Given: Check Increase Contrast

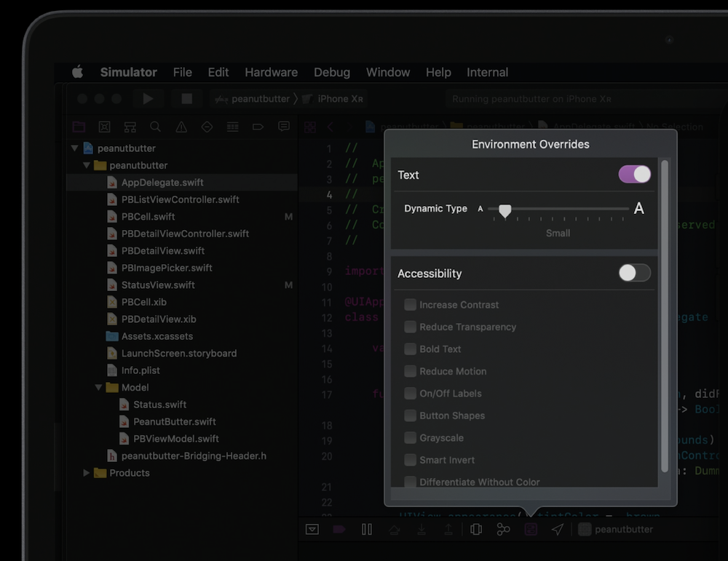Looking at the screenshot, I should (410, 304).
